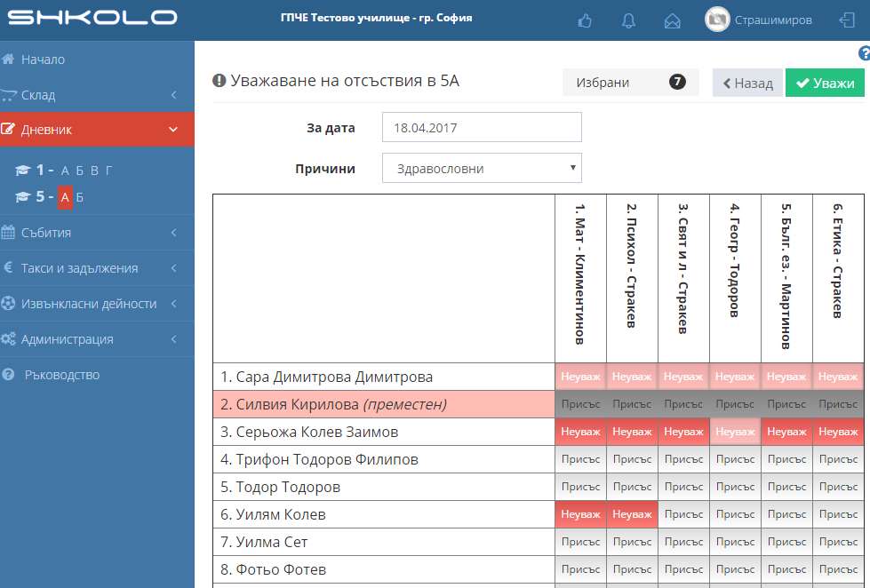870x588 pixels.
Task: Toggle Сара Димитрова's absence in Мат column
Action: (580, 377)
